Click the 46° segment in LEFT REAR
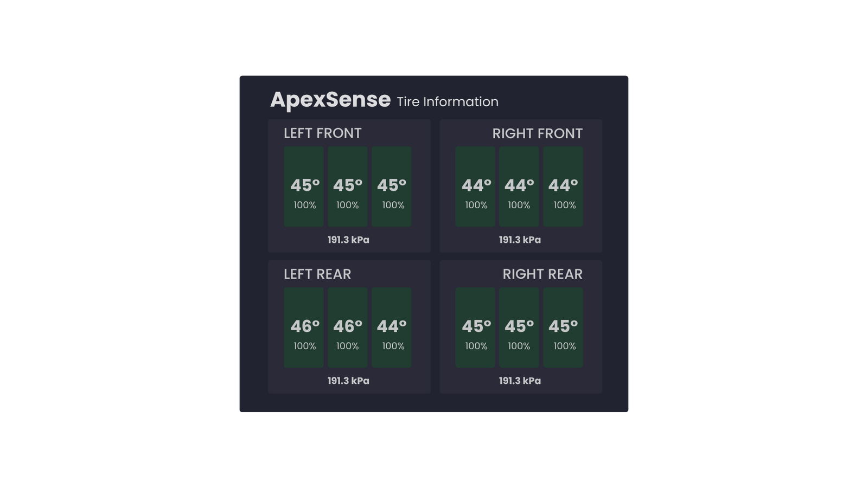Screen dimensions: 868x488 [303, 327]
